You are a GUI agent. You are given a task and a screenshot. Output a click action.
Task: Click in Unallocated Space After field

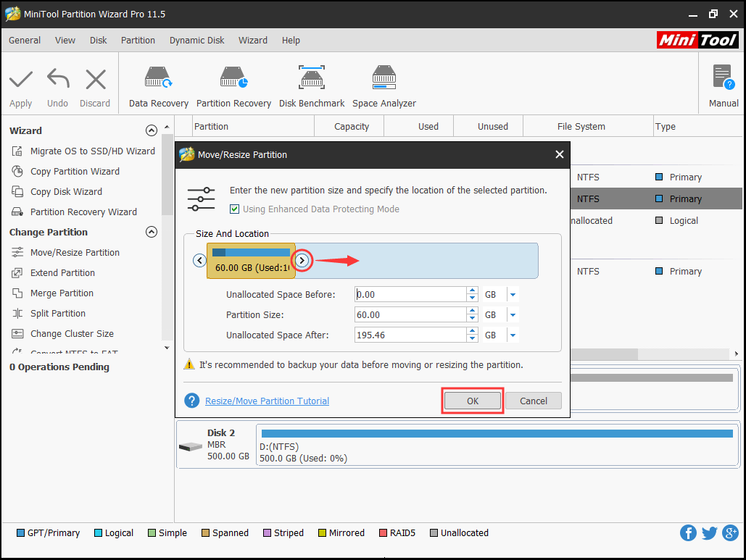click(x=410, y=335)
